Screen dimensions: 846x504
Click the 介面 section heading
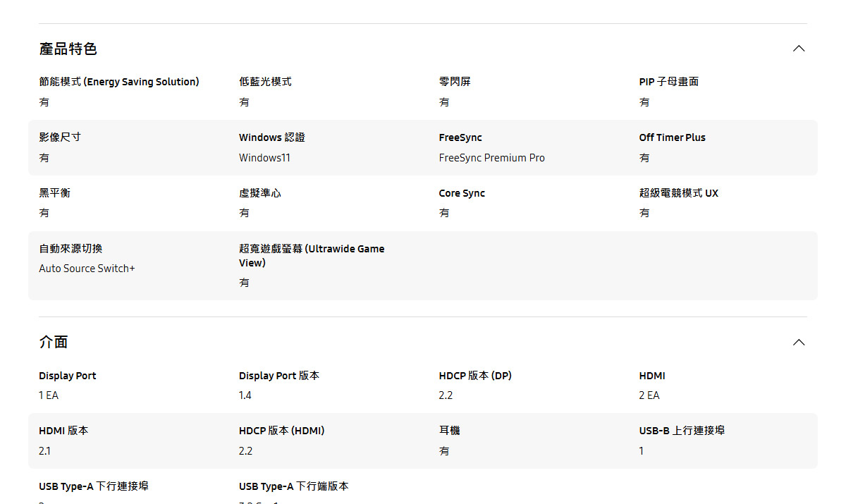(54, 343)
